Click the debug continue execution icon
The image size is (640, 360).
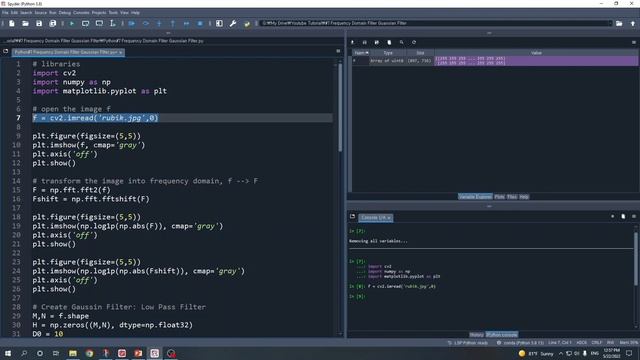pos(187,24)
